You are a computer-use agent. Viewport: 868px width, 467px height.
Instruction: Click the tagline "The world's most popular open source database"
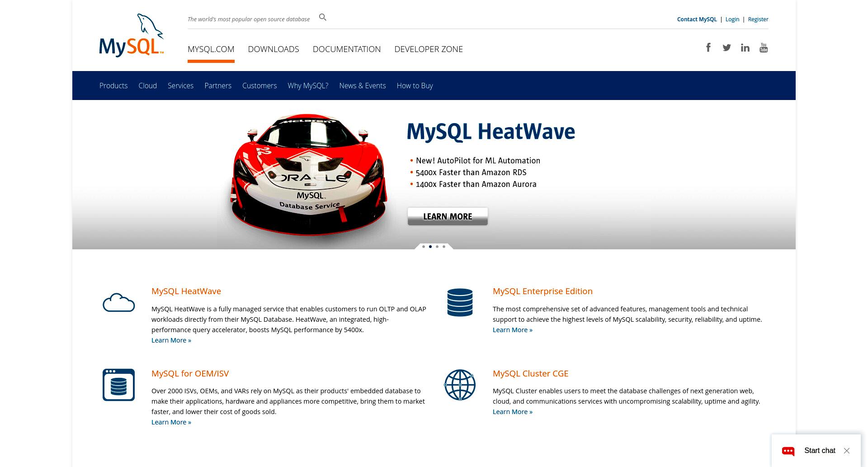[x=249, y=19]
